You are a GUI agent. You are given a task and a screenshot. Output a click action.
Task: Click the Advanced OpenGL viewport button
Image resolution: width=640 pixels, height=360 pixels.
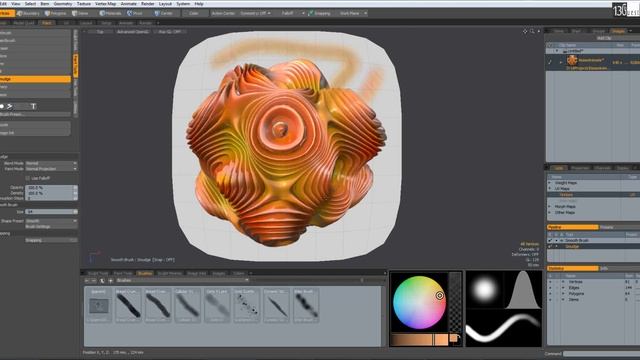[x=133, y=31]
